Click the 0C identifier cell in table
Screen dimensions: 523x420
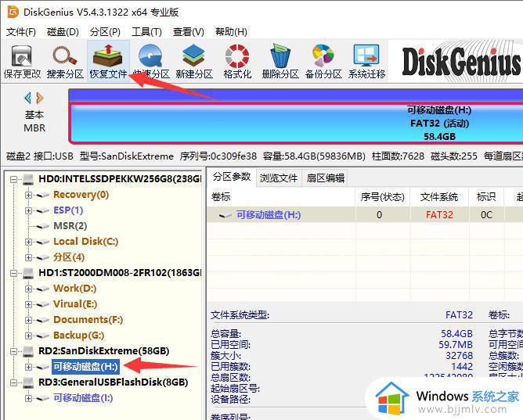coord(486,215)
